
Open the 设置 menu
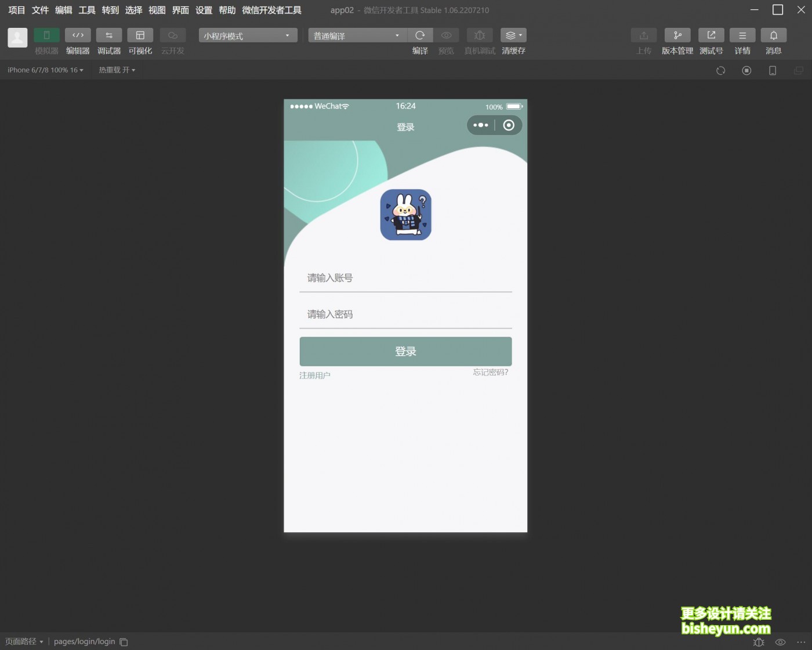[204, 10]
